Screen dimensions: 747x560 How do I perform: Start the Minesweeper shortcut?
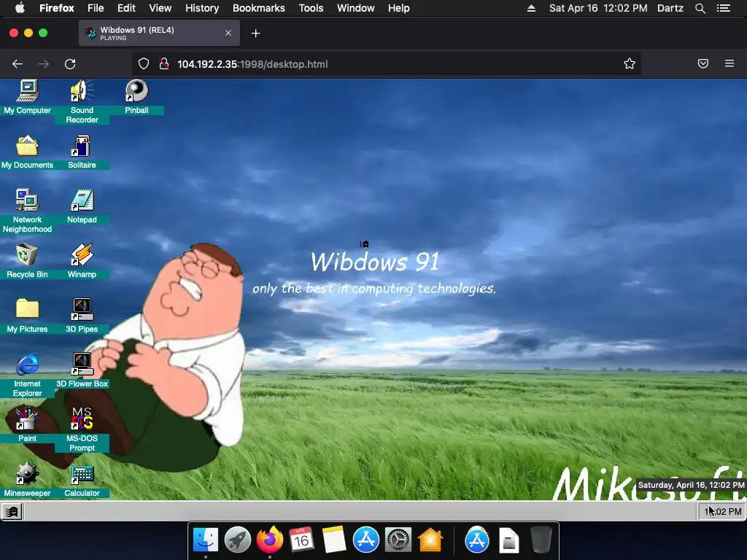tap(27, 480)
